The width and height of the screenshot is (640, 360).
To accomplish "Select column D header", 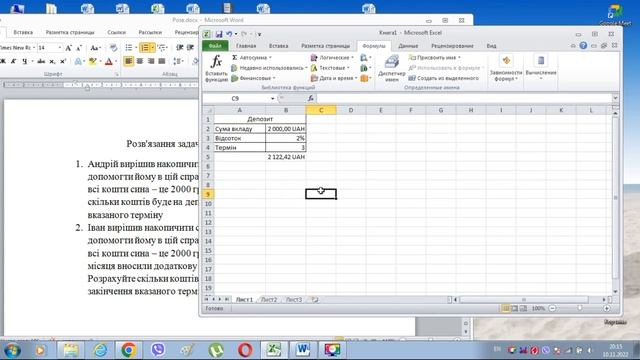I will click(x=351, y=110).
